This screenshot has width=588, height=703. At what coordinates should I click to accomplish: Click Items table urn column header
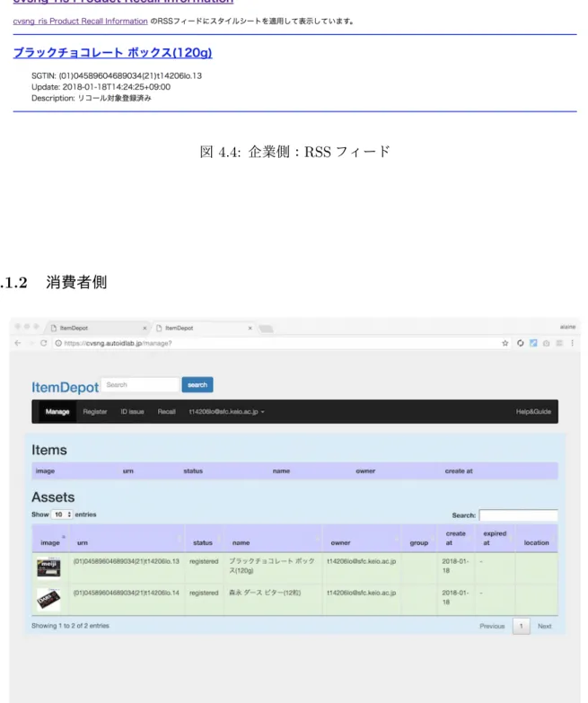pos(128,470)
